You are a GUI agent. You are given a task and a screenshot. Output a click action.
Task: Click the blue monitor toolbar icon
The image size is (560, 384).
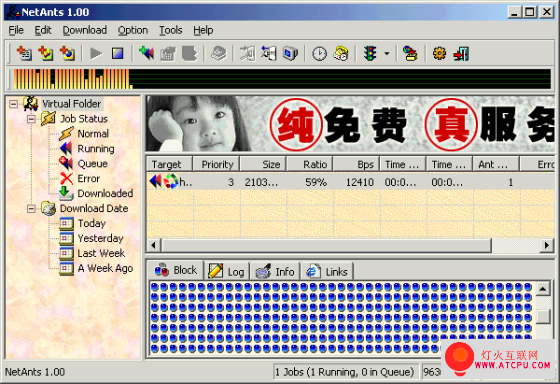click(290, 54)
